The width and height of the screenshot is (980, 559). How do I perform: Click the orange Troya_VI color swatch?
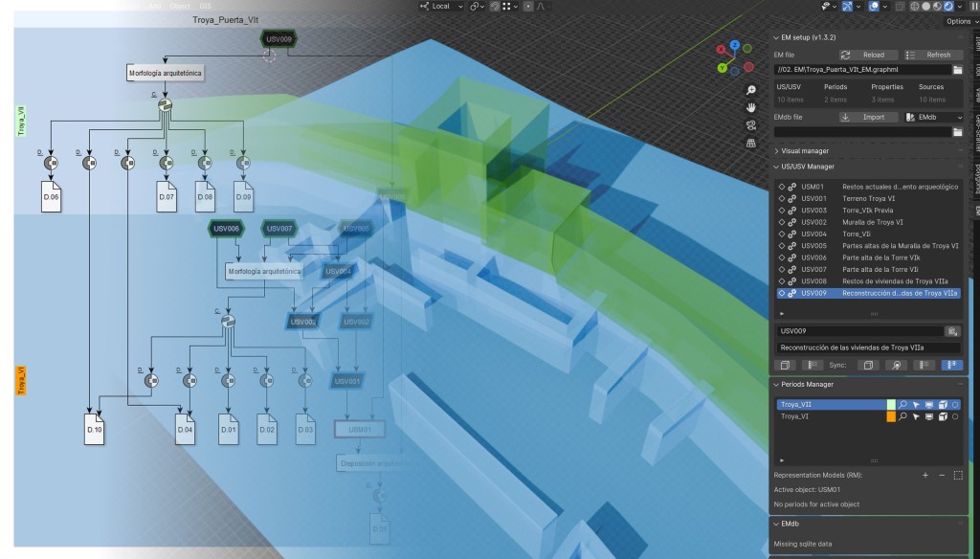point(891,417)
